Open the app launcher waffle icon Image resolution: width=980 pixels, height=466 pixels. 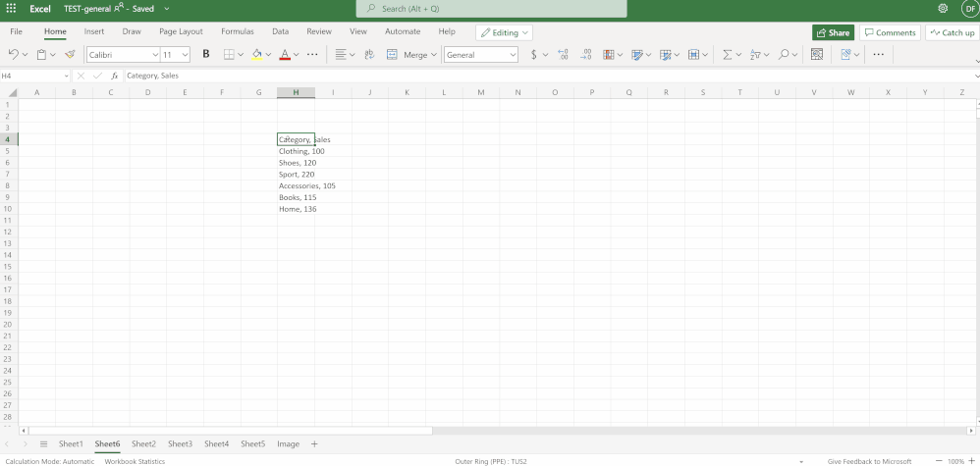[x=12, y=8]
